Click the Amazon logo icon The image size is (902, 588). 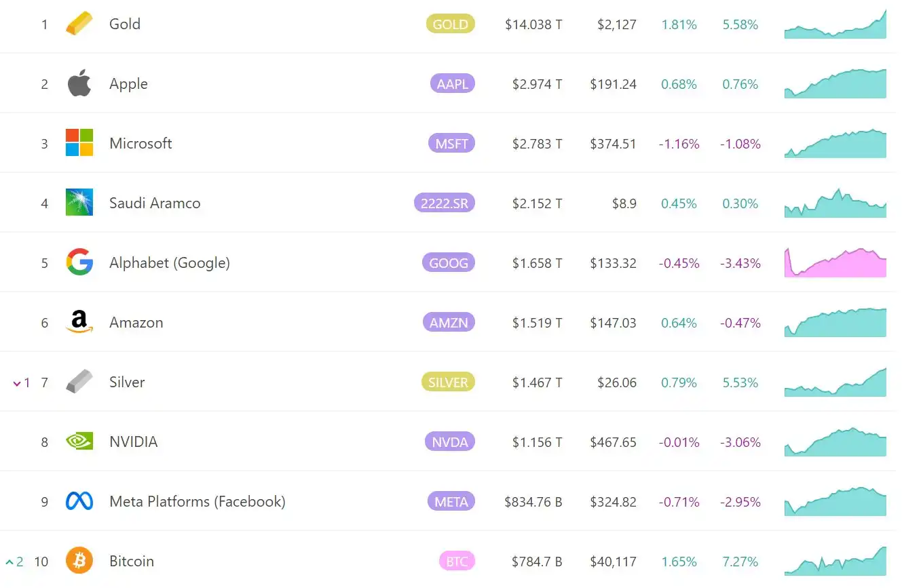(x=79, y=322)
